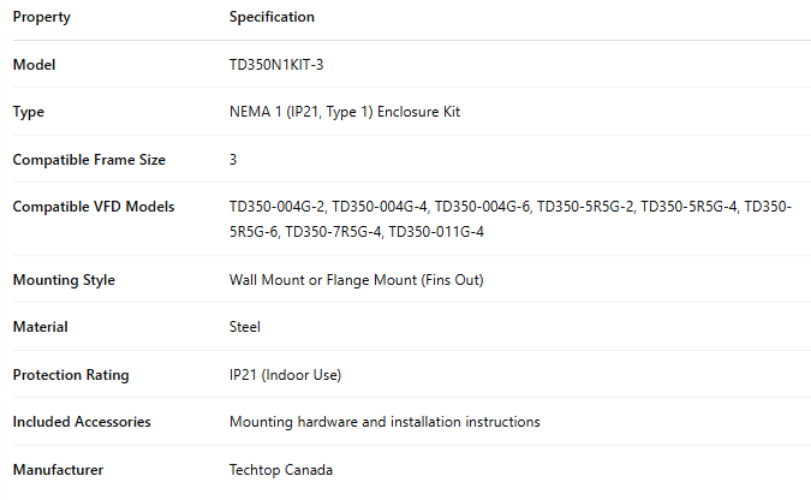Select the TD350-011G-4 model entry
Viewport: 811px width, 500px height.
[x=436, y=232]
